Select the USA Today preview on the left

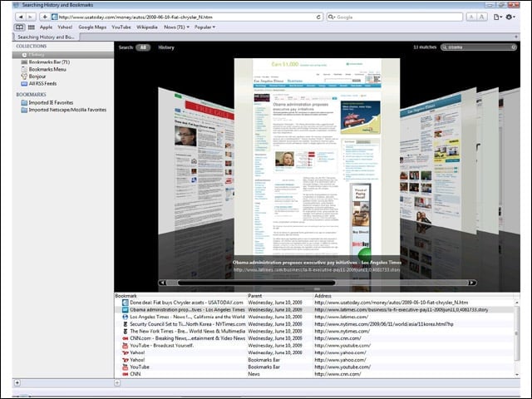pyautogui.click(x=196, y=160)
